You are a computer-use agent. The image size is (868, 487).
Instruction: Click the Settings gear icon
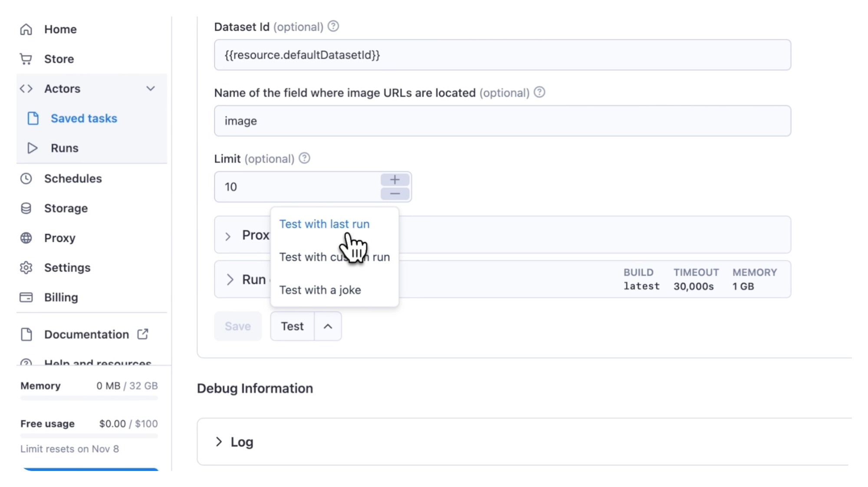coord(26,268)
